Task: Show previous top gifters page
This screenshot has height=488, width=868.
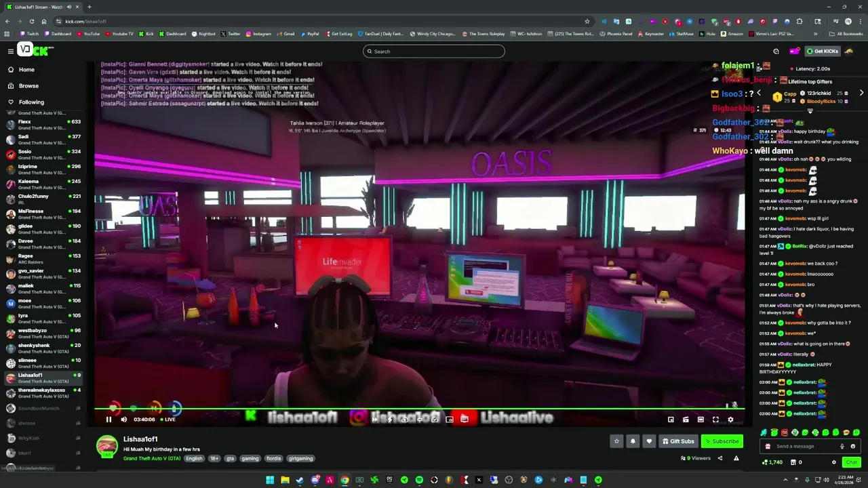Action: click(x=758, y=93)
